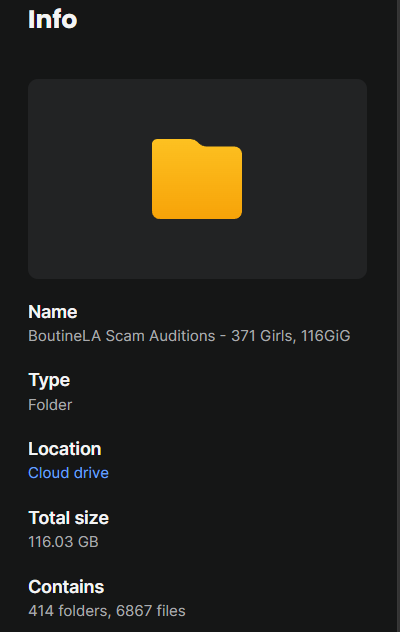Image resolution: width=400 pixels, height=632 pixels.
Task: Click the Info panel heading
Action: (x=52, y=19)
